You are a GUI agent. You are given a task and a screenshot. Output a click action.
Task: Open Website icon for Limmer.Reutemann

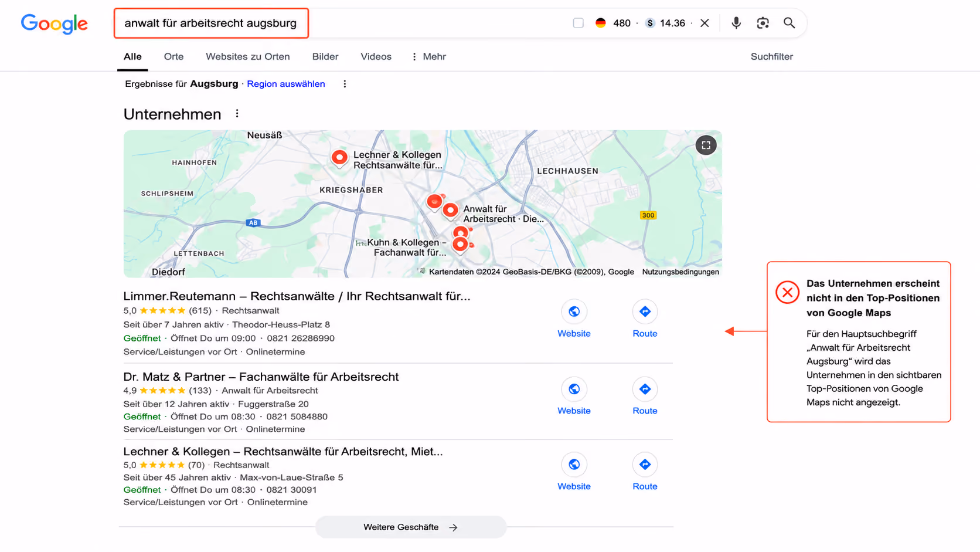tap(574, 311)
